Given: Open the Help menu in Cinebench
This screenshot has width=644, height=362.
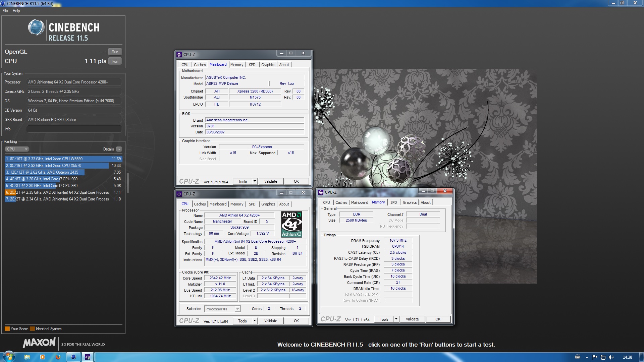Looking at the screenshot, I should click(x=16, y=11).
